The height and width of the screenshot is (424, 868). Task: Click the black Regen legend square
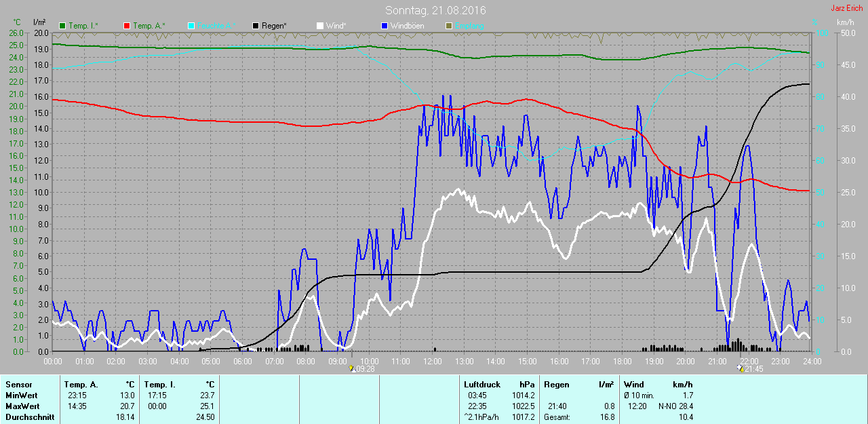point(255,26)
